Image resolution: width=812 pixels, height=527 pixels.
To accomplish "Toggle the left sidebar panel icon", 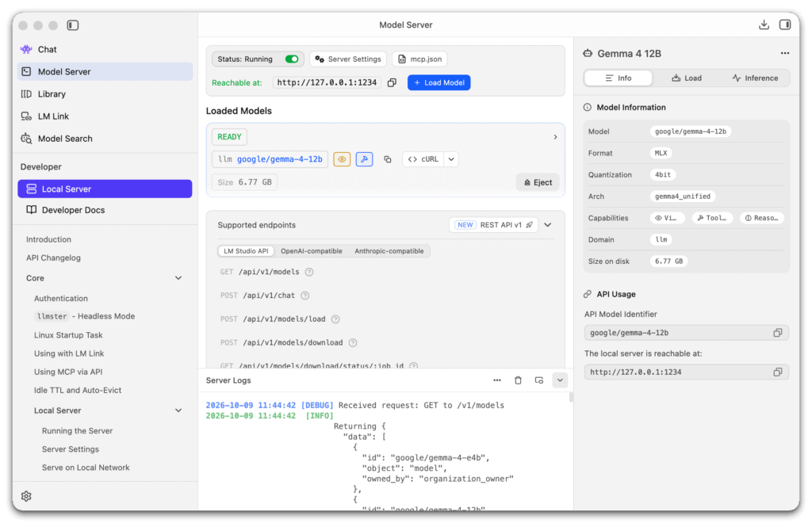I will (72, 25).
